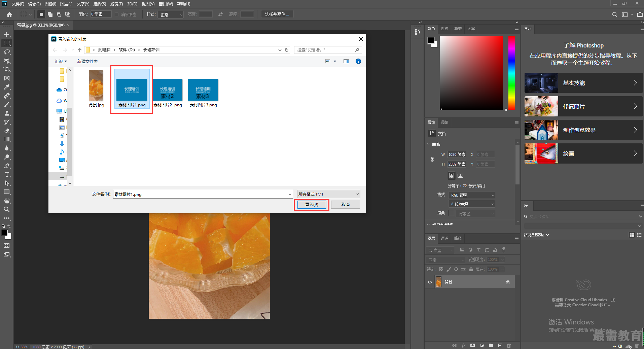Open the 修复照片 tutorial
Image resolution: width=644 pixels, height=349 pixels.
point(583,106)
